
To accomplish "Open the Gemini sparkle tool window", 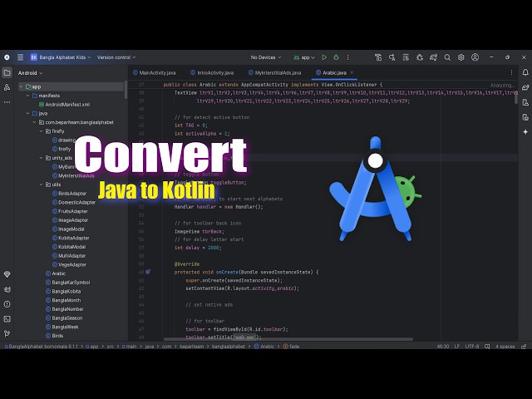I will click(525, 132).
